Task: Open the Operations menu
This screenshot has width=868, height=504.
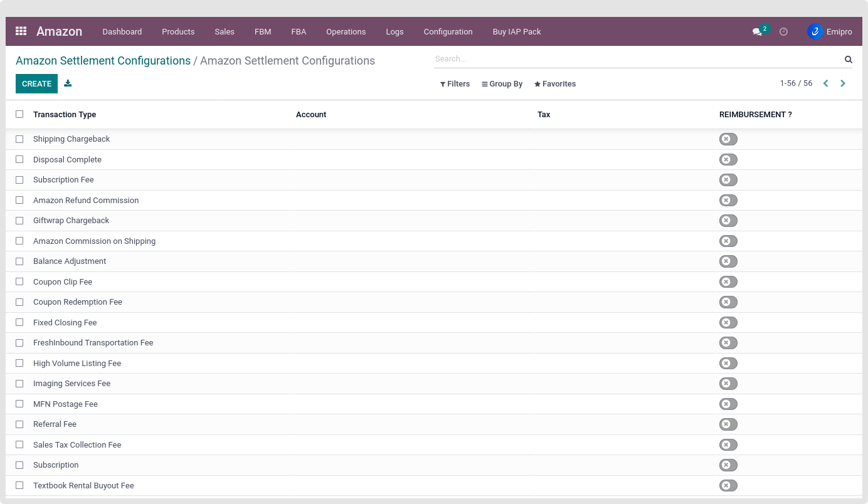Action: tap(346, 31)
